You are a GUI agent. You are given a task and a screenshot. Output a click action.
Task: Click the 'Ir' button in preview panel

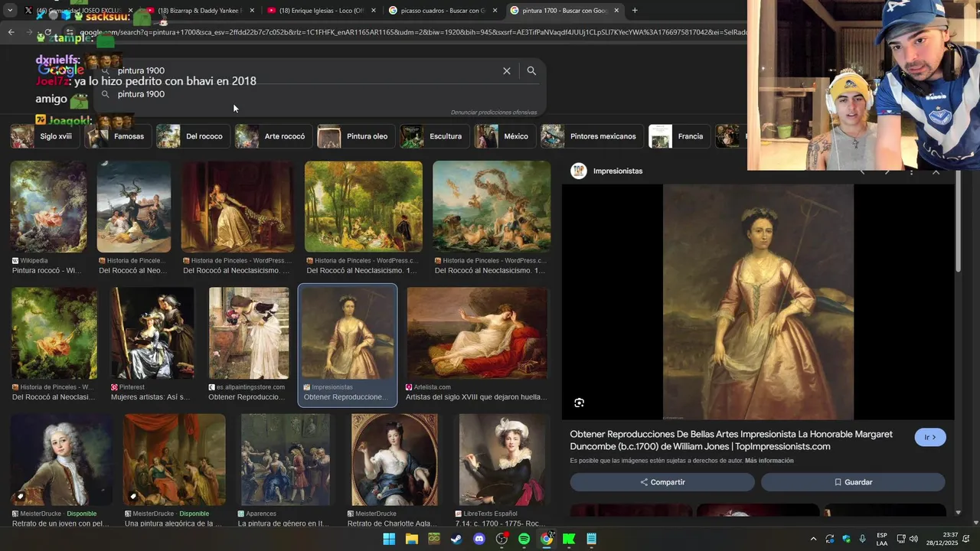coord(930,437)
